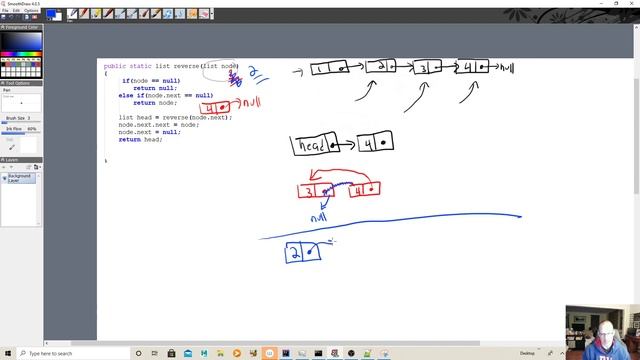This screenshot has height=360, width=640.
Task: Click the red icon in quick toolbar
Action: tap(35, 17)
